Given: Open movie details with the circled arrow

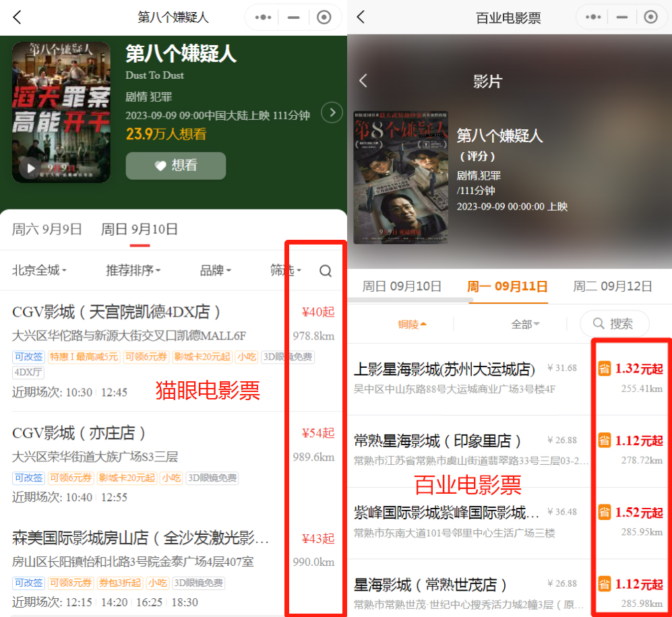Looking at the screenshot, I should 332,112.
